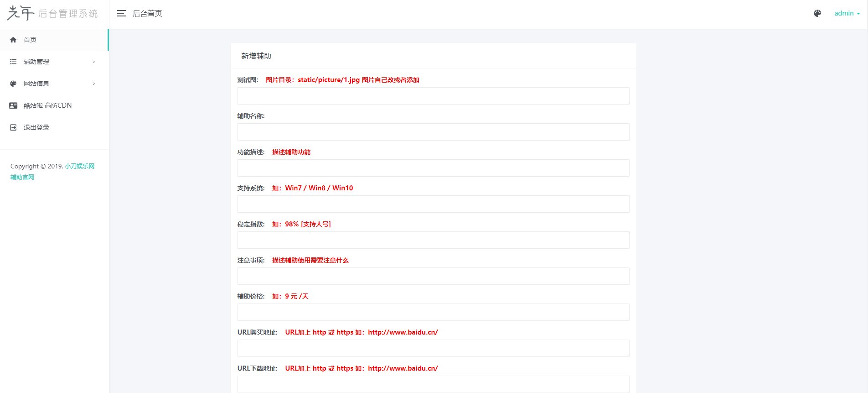Click into the 辅助价格 input field
The width and height of the screenshot is (868, 393).
433,312
